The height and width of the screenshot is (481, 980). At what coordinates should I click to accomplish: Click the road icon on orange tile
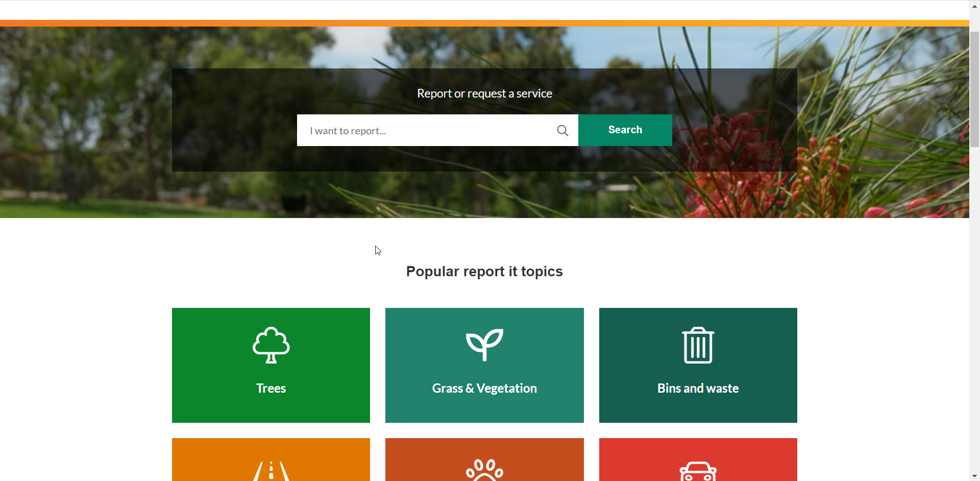[x=271, y=471]
